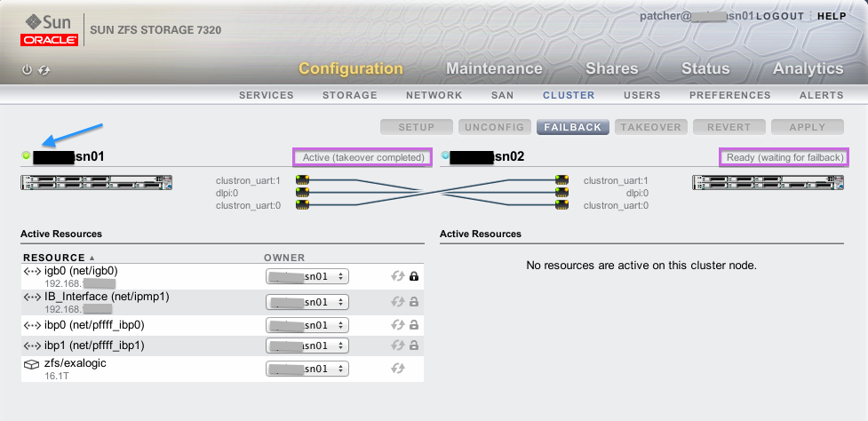Open the owner dropdown for ibp0
The width and height of the screenshot is (868, 421).
coord(307,325)
